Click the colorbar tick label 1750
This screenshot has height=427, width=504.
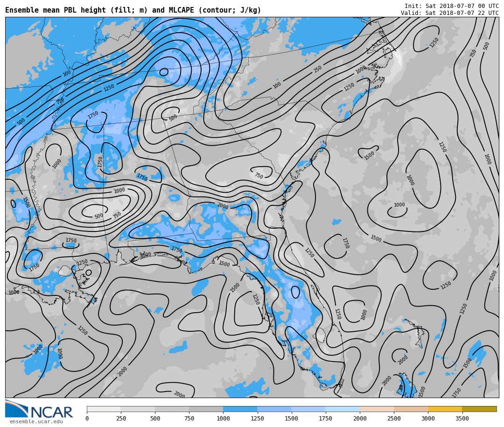click(x=326, y=418)
